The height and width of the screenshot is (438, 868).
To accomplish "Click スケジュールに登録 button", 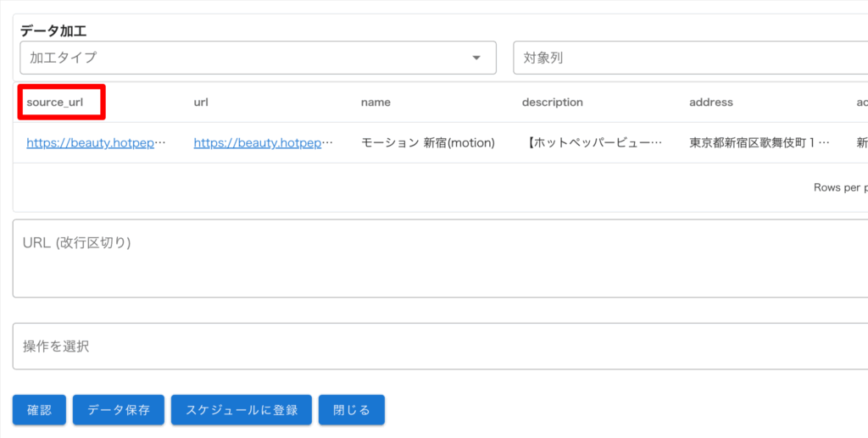I will point(242,410).
